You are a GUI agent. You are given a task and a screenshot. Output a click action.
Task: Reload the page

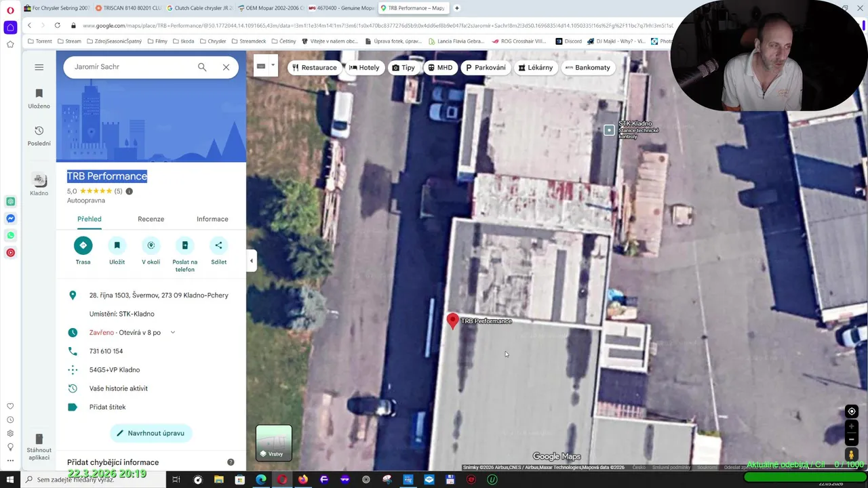57,26
